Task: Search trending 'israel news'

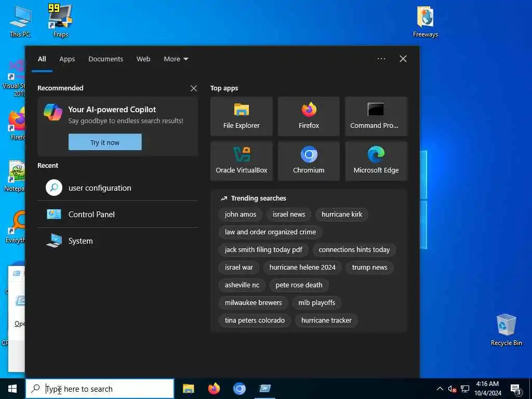Action: point(289,215)
